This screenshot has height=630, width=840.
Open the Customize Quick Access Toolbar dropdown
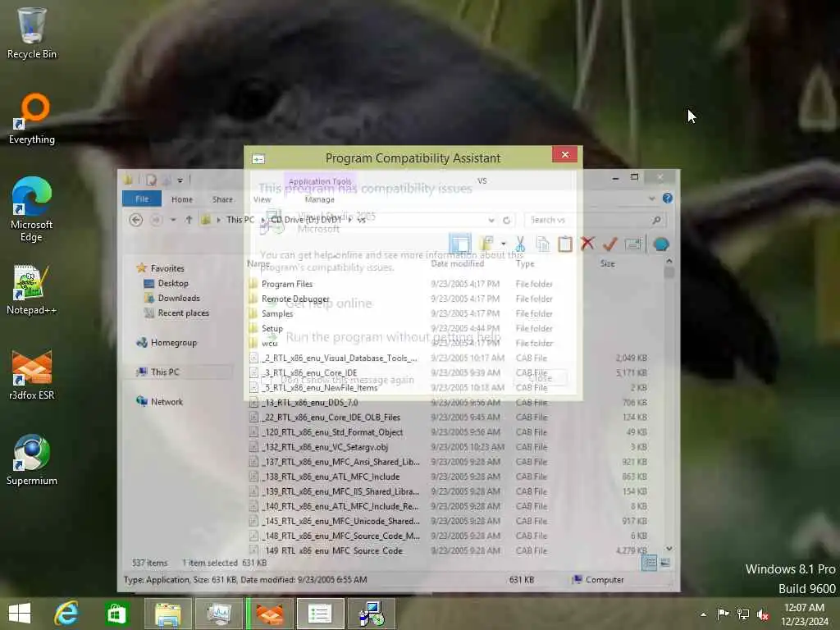point(180,180)
